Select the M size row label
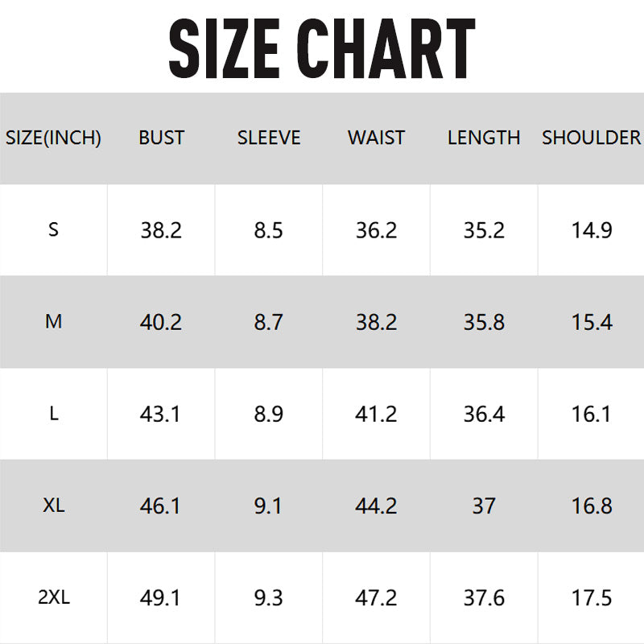The height and width of the screenshot is (644, 644). 53,322
